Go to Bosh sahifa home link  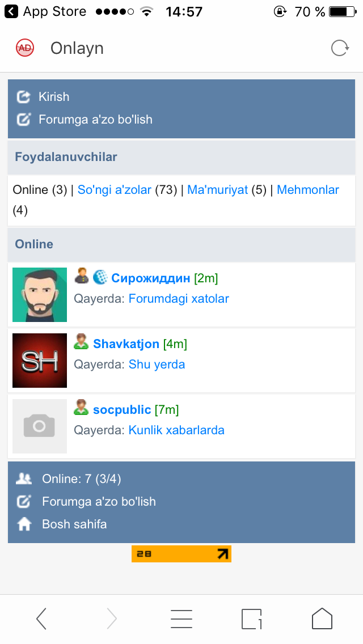tap(74, 524)
